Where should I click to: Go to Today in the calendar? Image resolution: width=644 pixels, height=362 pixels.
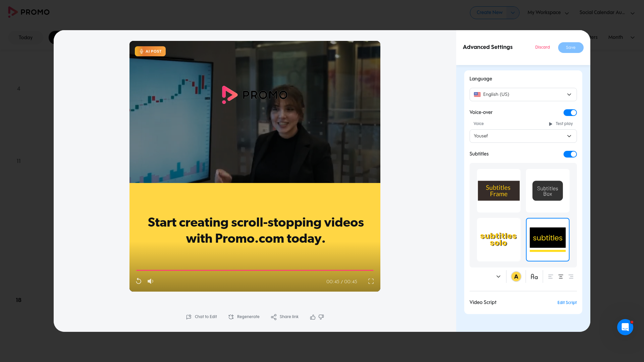[25, 38]
